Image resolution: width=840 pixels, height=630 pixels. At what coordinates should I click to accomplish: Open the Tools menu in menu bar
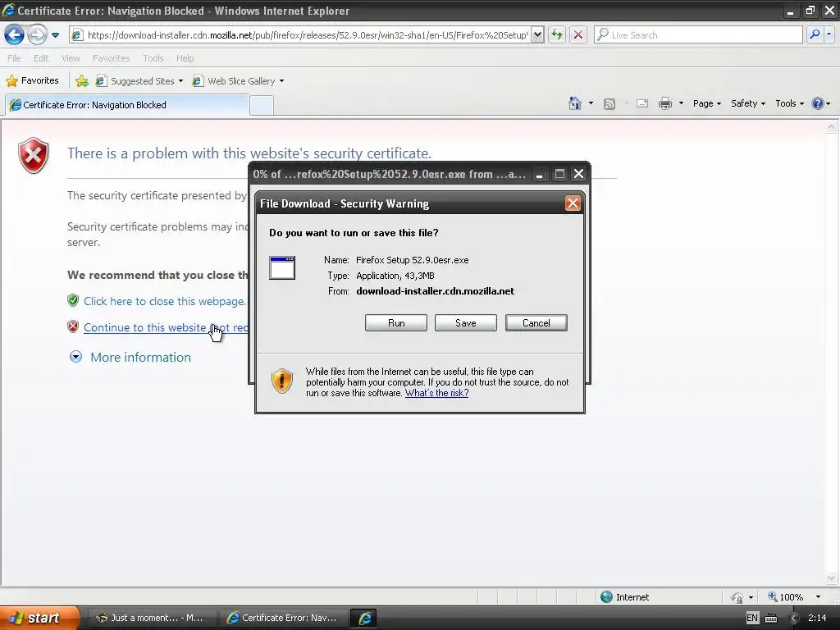tap(153, 58)
